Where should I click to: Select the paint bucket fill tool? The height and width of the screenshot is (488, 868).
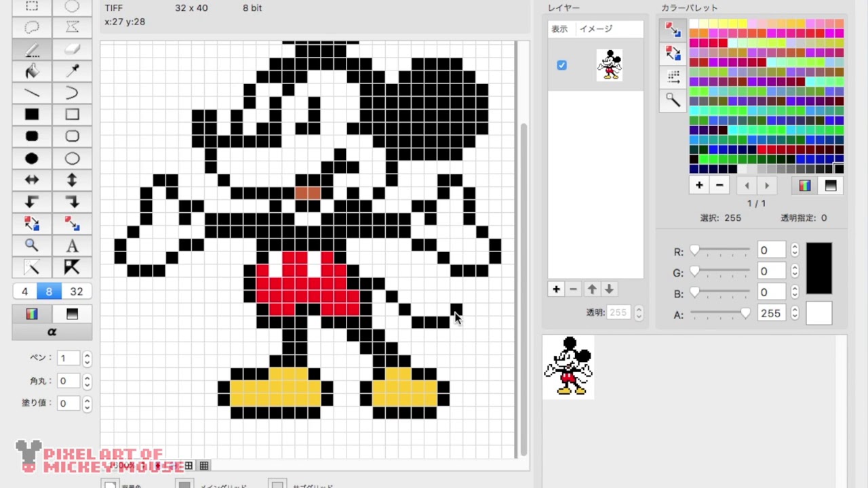(x=32, y=70)
